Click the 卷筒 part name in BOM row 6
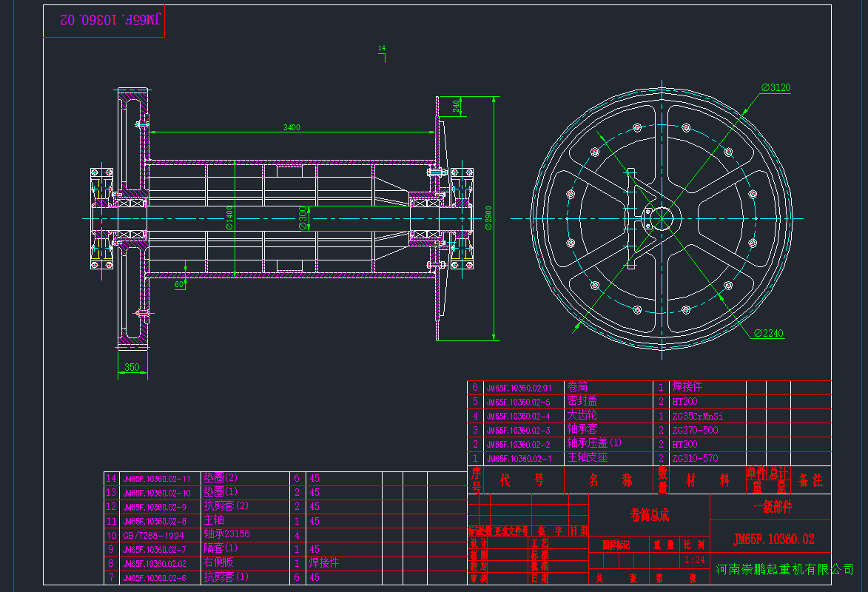This screenshot has width=868, height=592. coord(578,386)
